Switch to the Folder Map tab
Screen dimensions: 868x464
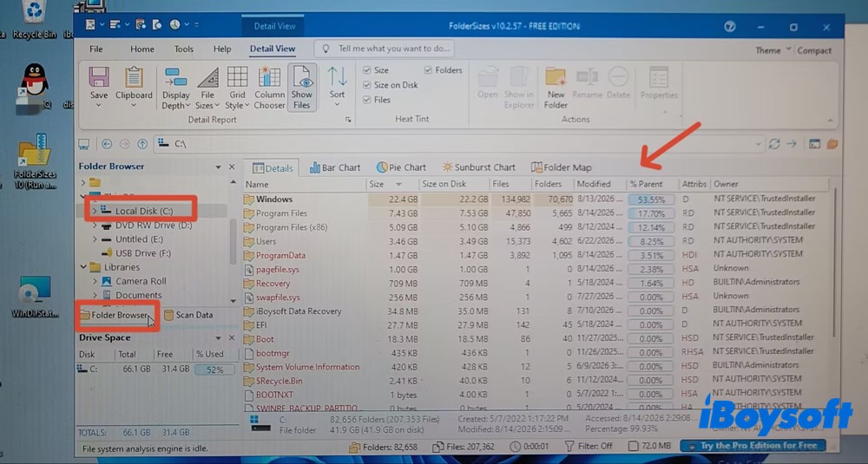[x=562, y=167]
